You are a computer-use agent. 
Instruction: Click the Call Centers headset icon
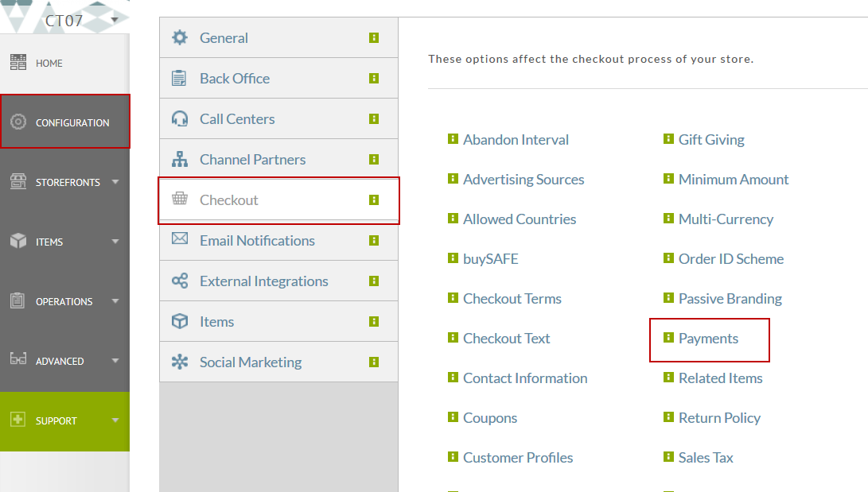point(179,119)
